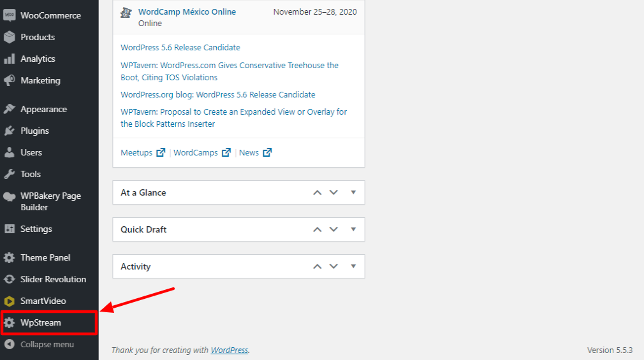Image resolution: width=644 pixels, height=360 pixels.
Task: Click the SmartVideo play icon
Action: click(x=9, y=301)
